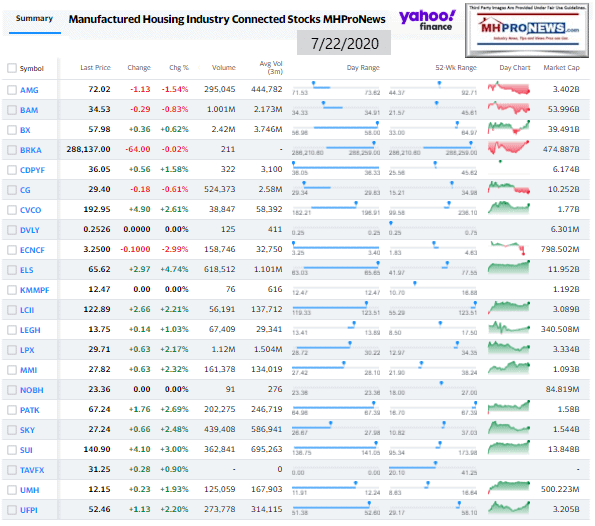595x526 pixels.
Task: Click the 7/22/2020 date box
Action: click(x=344, y=43)
